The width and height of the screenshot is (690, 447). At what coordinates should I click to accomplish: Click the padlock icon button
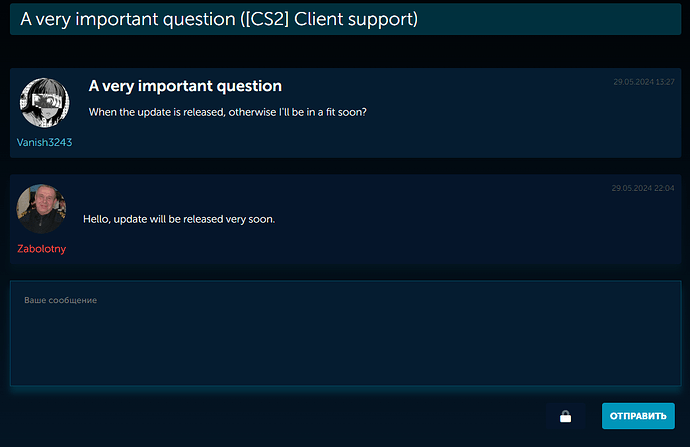pos(565,416)
